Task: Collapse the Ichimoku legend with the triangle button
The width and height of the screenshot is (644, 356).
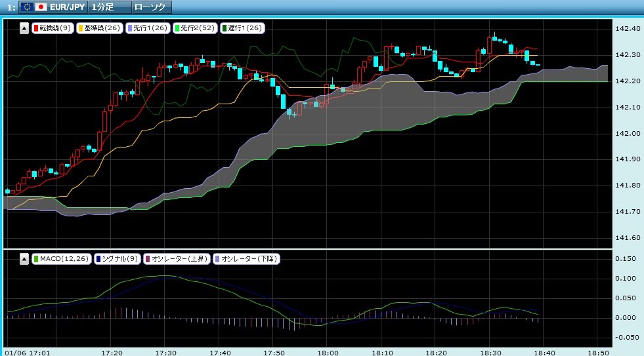Action: (24, 28)
